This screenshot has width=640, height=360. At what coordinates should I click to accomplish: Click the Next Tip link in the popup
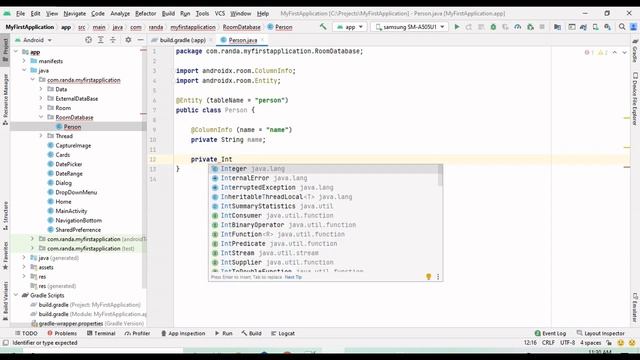click(x=293, y=277)
